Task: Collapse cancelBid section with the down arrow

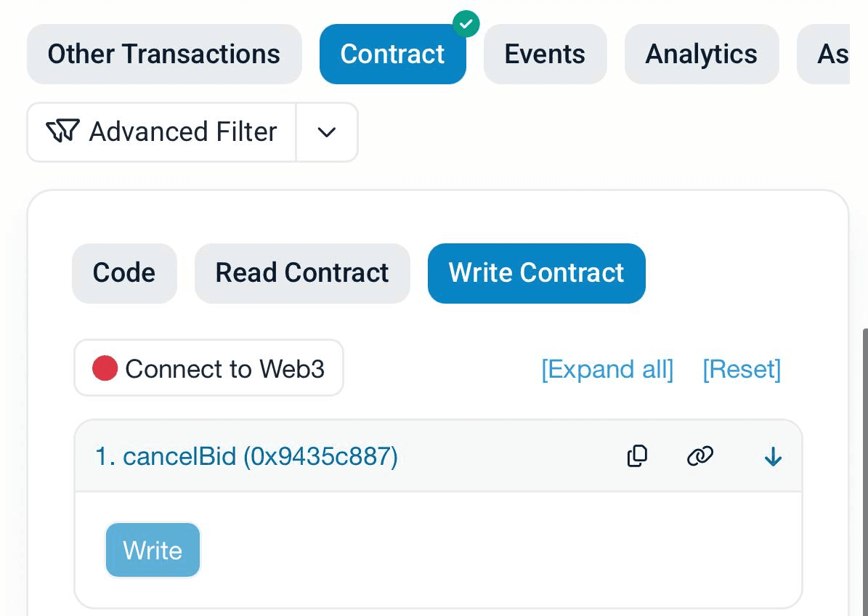Action: pos(773,457)
